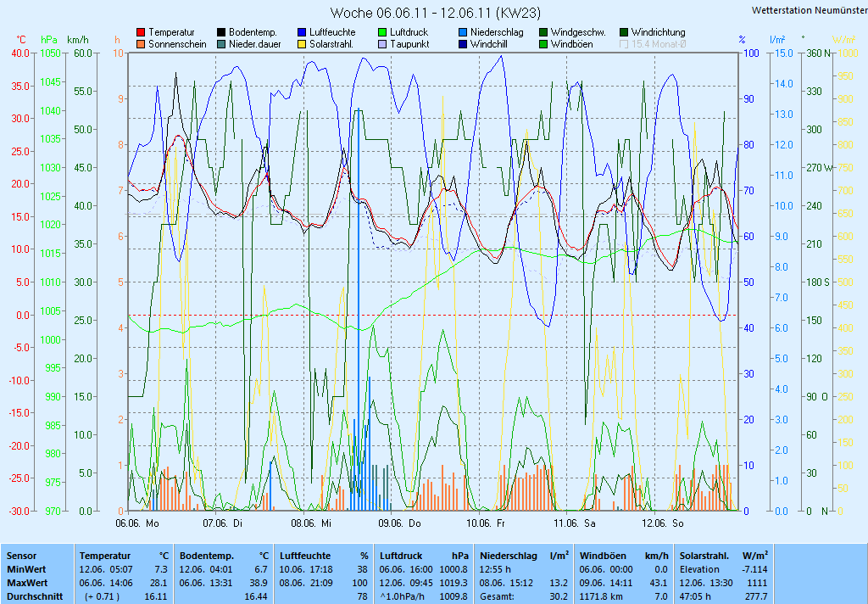Screen dimensions: 868x604
Task: Click the yellow Solarstrahl. legend swatch
Action: click(302, 44)
